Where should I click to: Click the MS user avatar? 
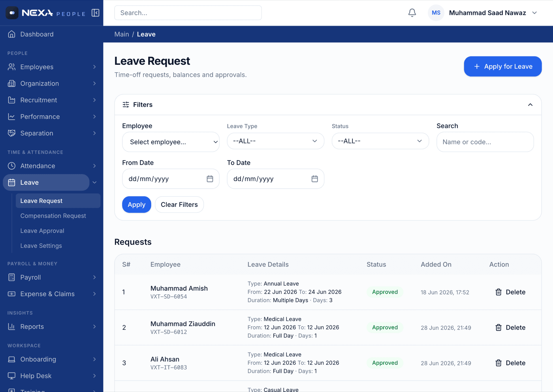coord(436,13)
